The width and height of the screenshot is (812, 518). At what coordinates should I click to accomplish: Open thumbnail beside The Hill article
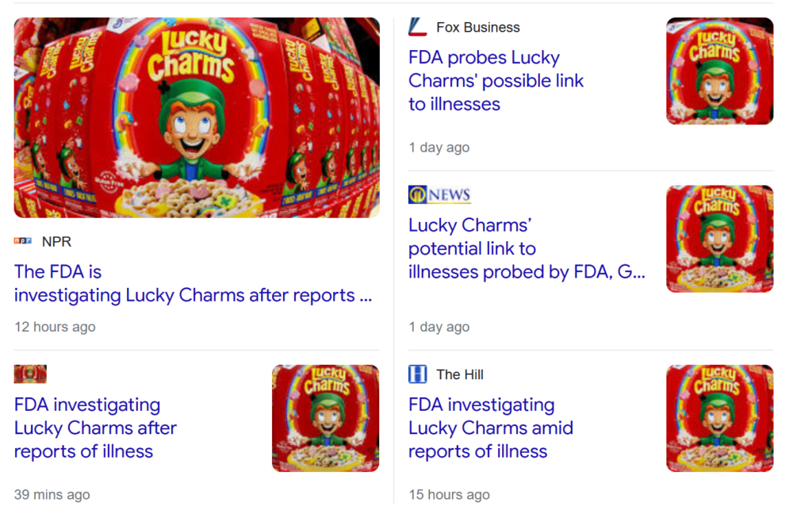[x=719, y=418]
